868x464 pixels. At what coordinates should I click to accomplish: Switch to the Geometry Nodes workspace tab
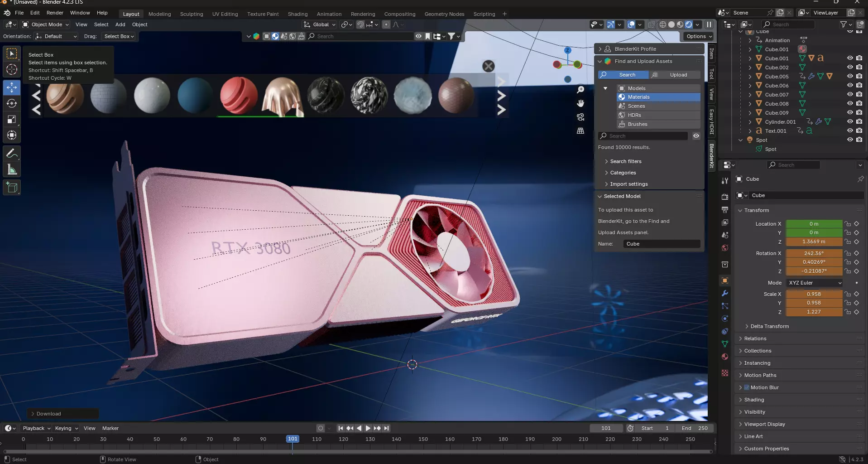pos(444,14)
